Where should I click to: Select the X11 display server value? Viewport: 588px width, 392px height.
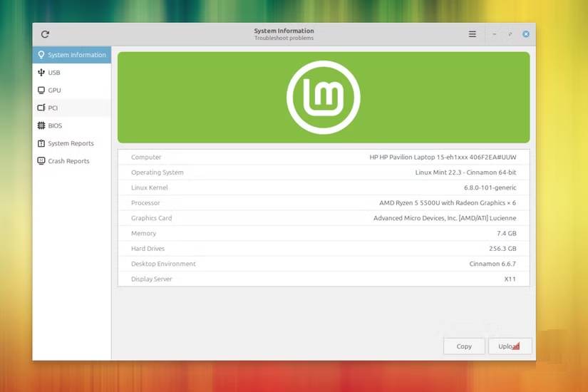(x=510, y=279)
